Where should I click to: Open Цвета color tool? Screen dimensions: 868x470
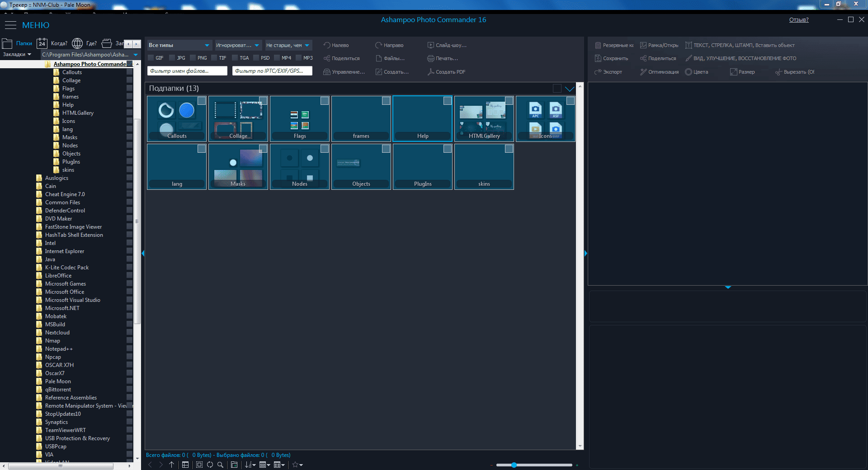[697, 72]
